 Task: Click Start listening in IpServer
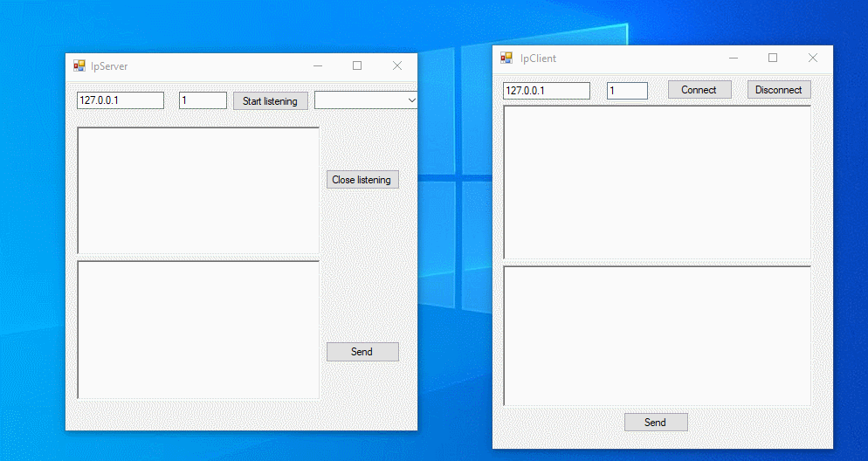click(270, 101)
